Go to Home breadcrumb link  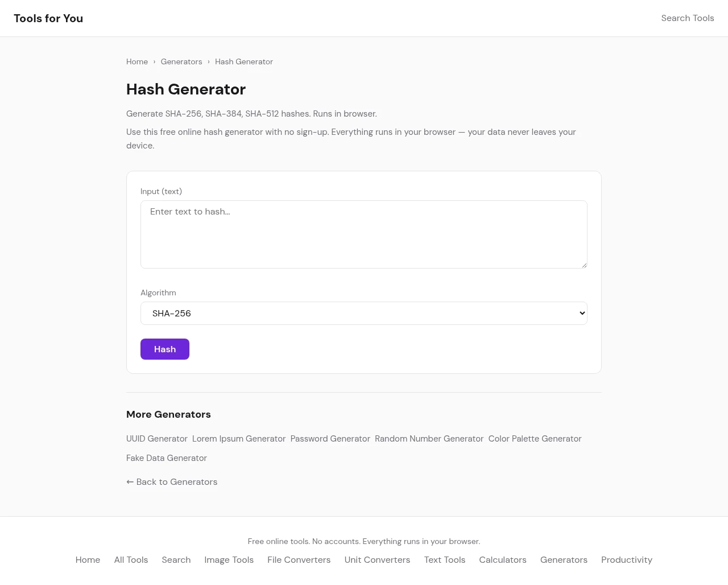click(x=137, y=61)
